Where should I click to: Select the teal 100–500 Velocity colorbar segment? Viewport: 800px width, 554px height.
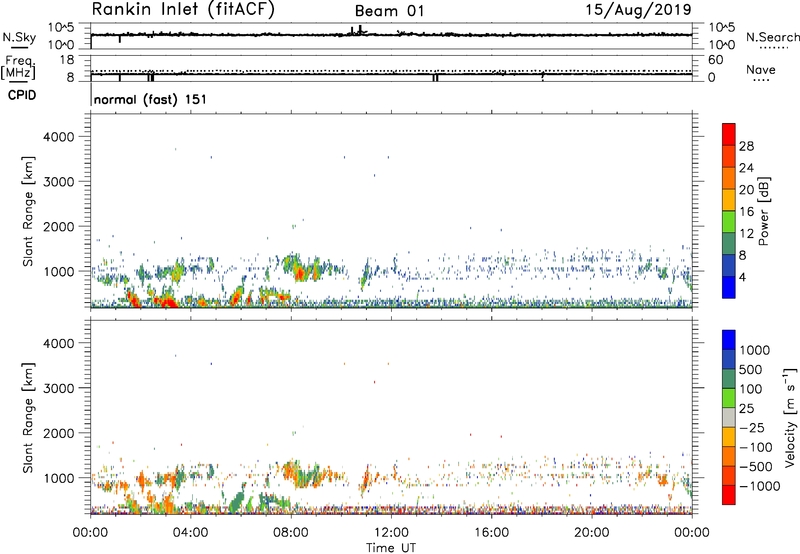(x=729, y=379)
